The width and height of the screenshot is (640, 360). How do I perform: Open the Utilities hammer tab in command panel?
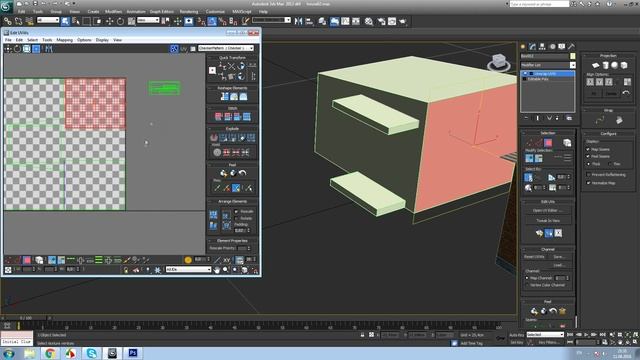point(571,47)
